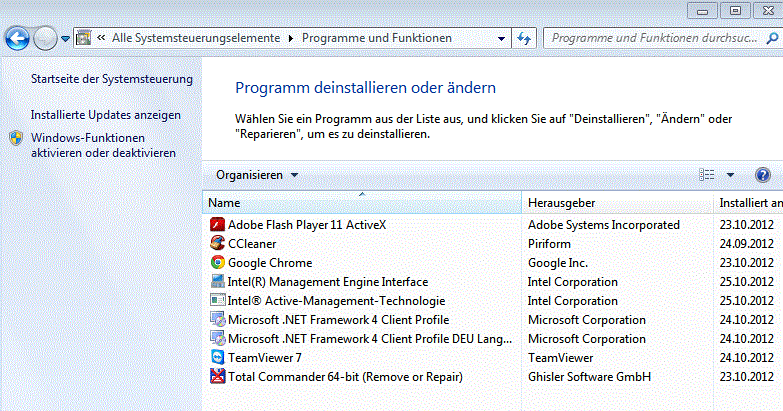Click the Adobe Flash Player icon
The image size is (783, 411).
click(x=217, y=225)
